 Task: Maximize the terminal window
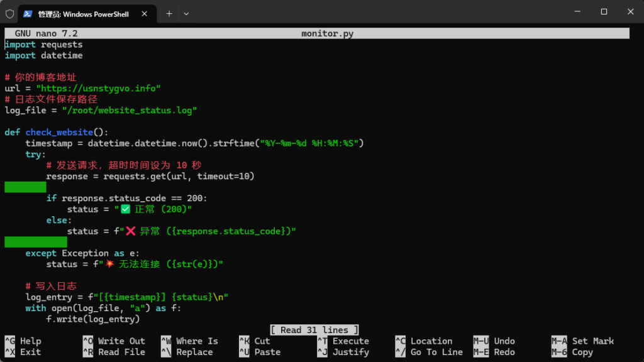pyautogui.click(x=604, y=12)
